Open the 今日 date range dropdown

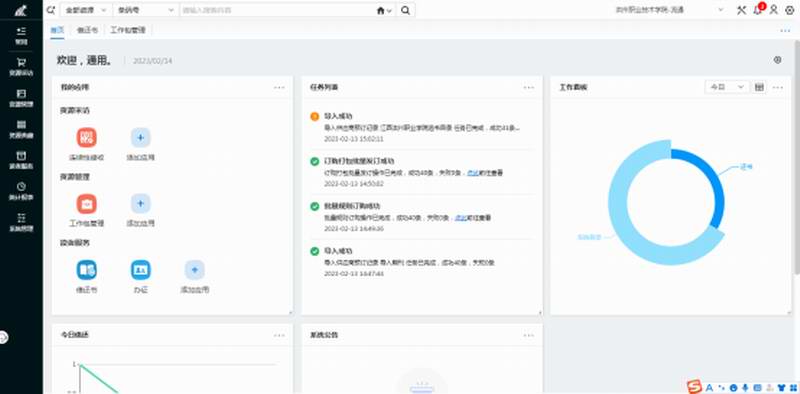[x=727, y=87]
